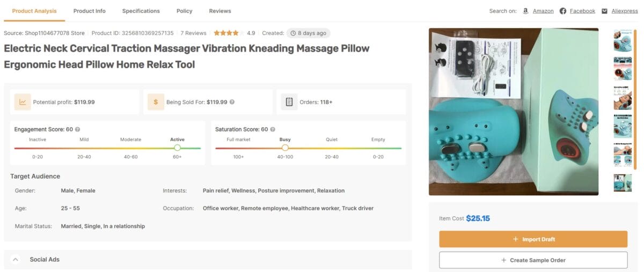Image resolution: width=644 pixels, height=272 pixels.
Task: Click the Saturation Score slider handle
Action: (x=285, y=148)
